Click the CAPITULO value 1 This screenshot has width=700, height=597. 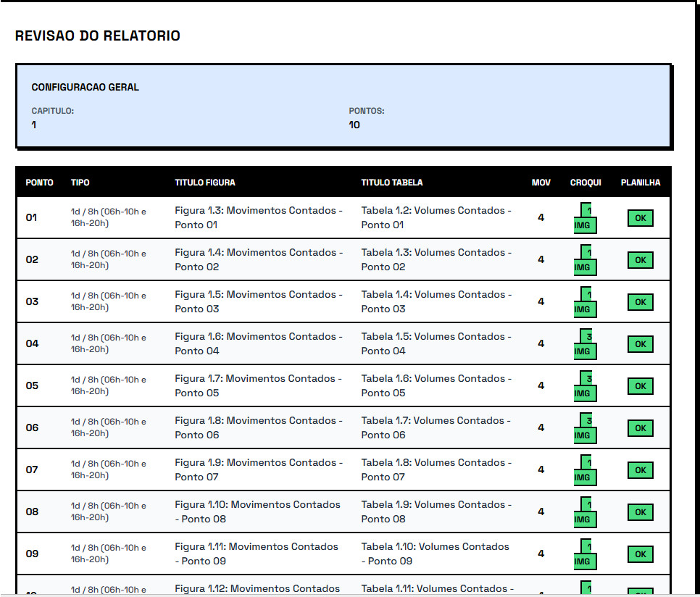coord(33,125)
